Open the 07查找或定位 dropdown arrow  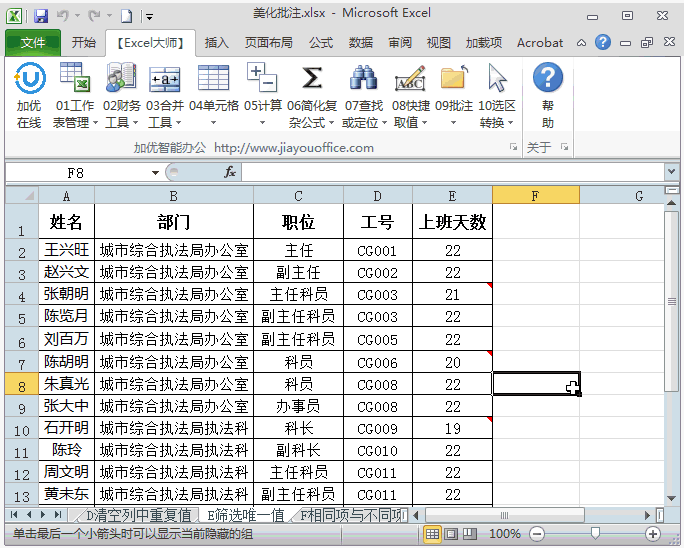(x=384, y=123)
